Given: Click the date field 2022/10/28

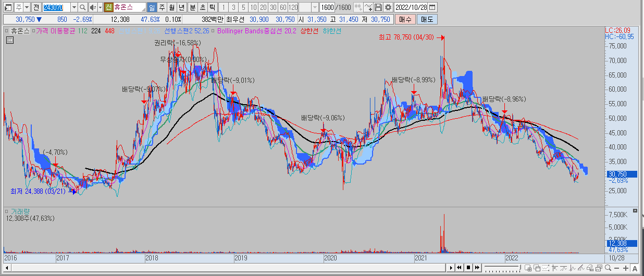Looking at the screenshot, I should tap(411, 7).
